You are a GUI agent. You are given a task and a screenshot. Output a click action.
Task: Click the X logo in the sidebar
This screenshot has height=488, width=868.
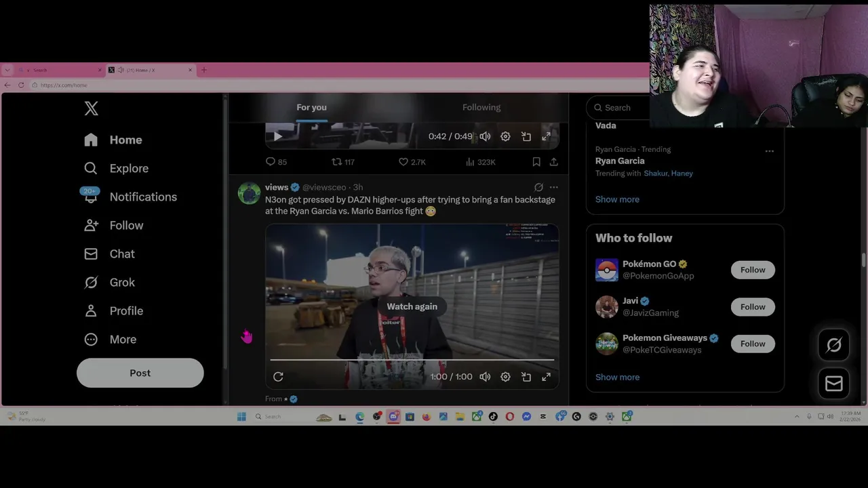(x=92, y=108)
